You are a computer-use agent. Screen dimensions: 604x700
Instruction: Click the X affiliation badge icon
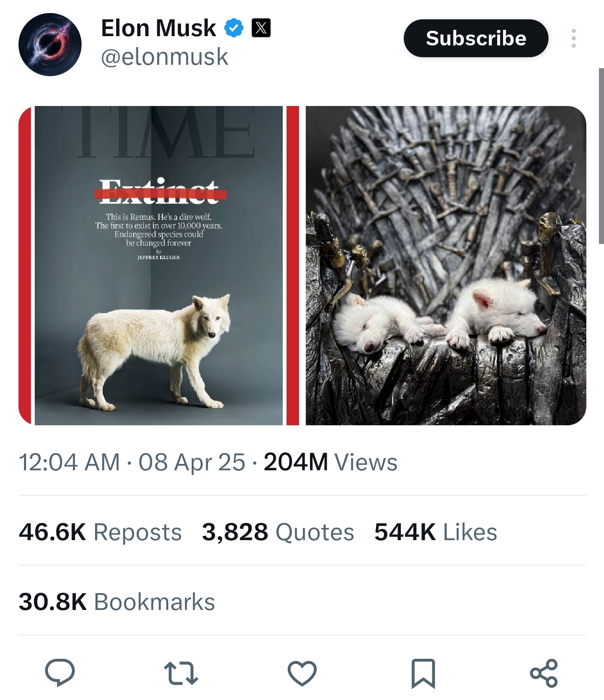(261, 28)
